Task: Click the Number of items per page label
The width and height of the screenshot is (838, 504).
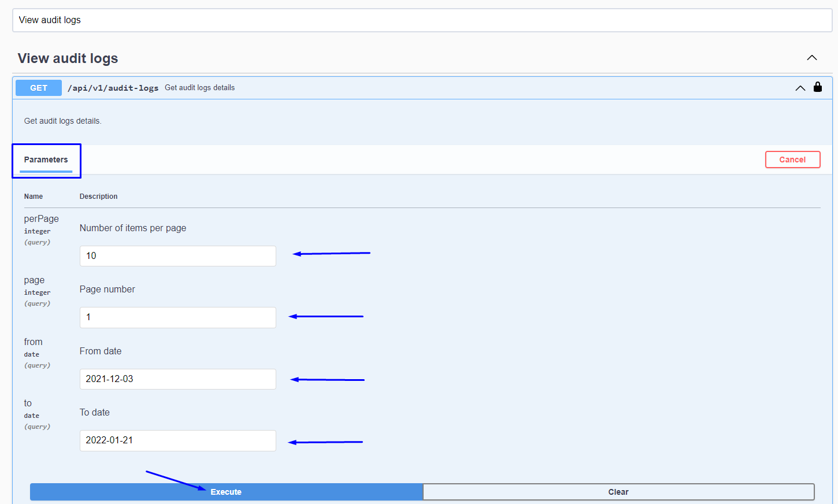Action: [x=133, y=228]
